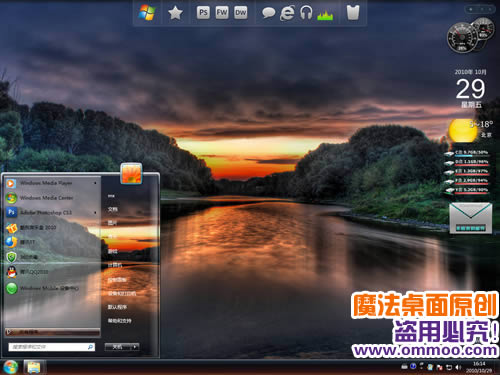The width and height of the screenshot is (500, 375).
Task: Expand the All Programs bar
Action: pos(52,332)
